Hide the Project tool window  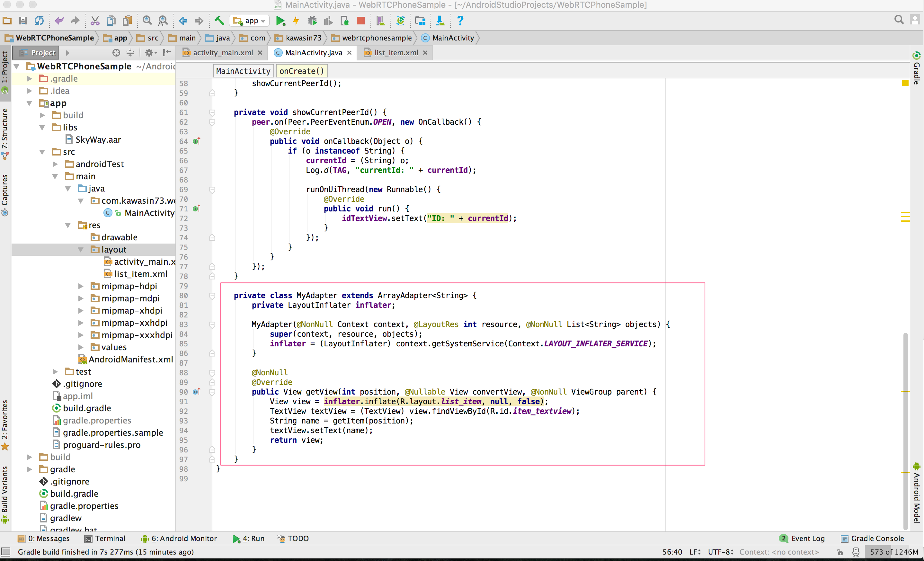click(x=167, y=52)
